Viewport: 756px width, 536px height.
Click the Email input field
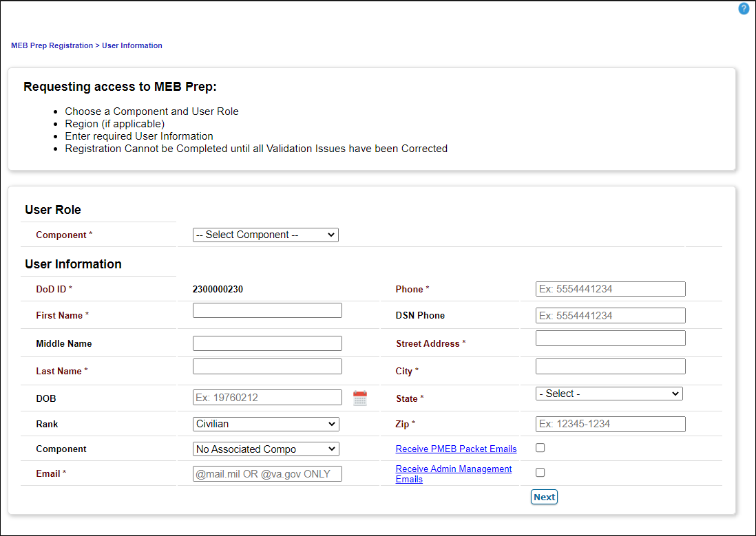click(x=267, y=473)
